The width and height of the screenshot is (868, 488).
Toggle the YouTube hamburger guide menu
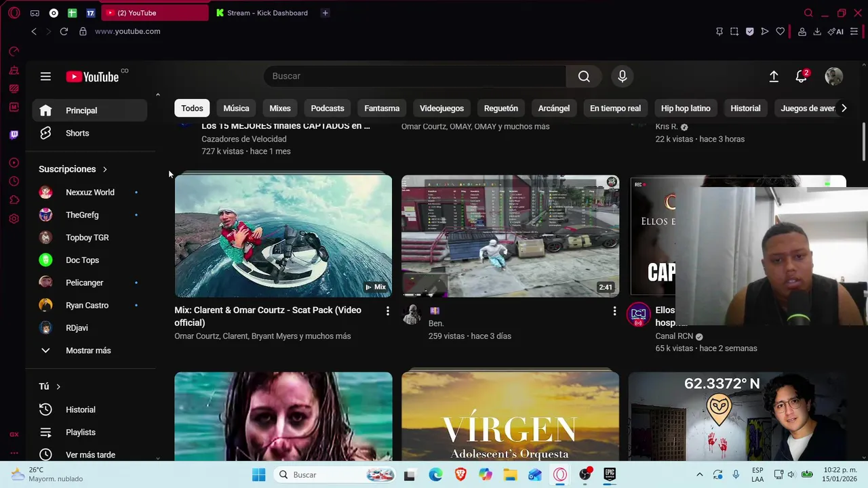[x=45, y=77]
